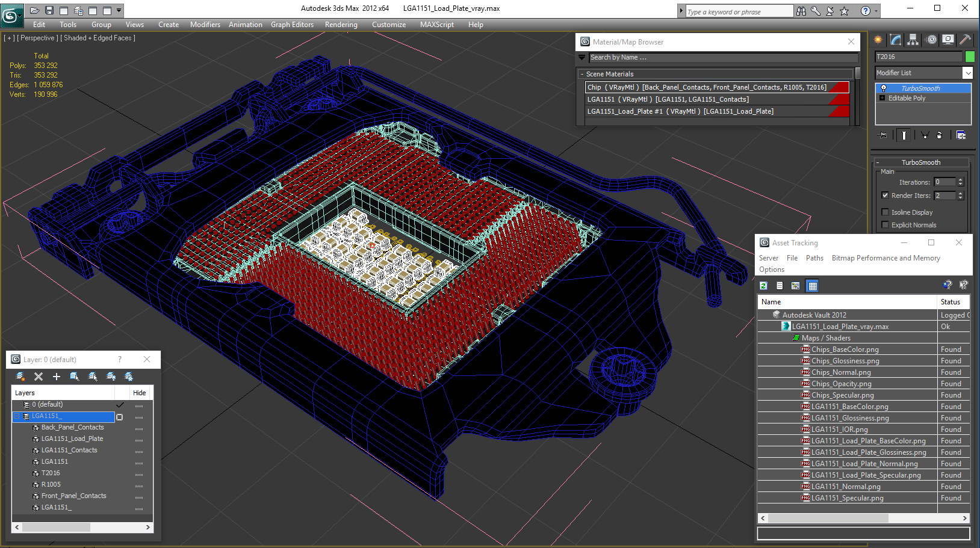
Task: Click Configure Modifier Sets icon
Action: click(961, 135)
